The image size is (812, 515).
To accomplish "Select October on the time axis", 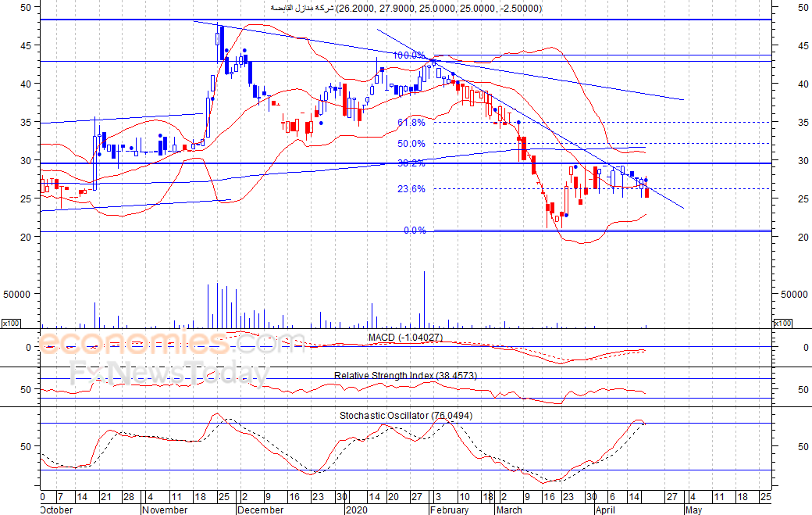I will tap(55, 510).
